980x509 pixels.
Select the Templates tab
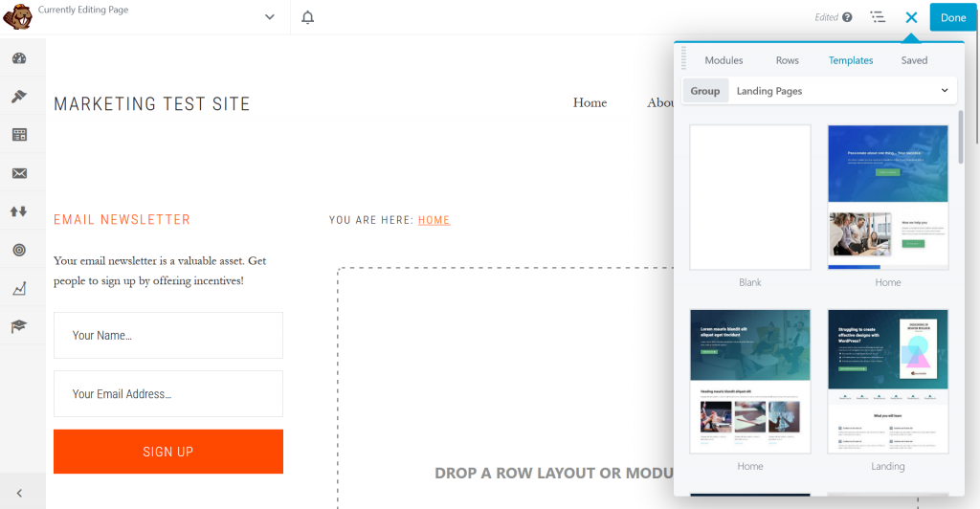point(851,60)
